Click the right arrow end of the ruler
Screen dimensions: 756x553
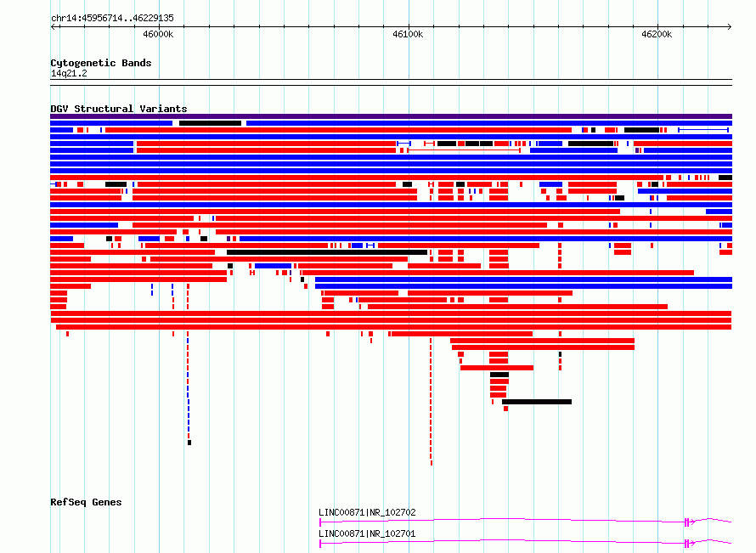pyautogui.click(x=729, y=26)
